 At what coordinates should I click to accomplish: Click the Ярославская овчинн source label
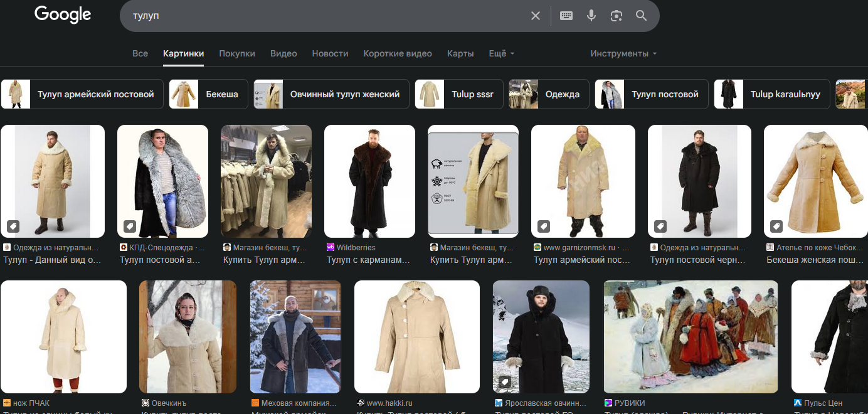pos(546,403)
